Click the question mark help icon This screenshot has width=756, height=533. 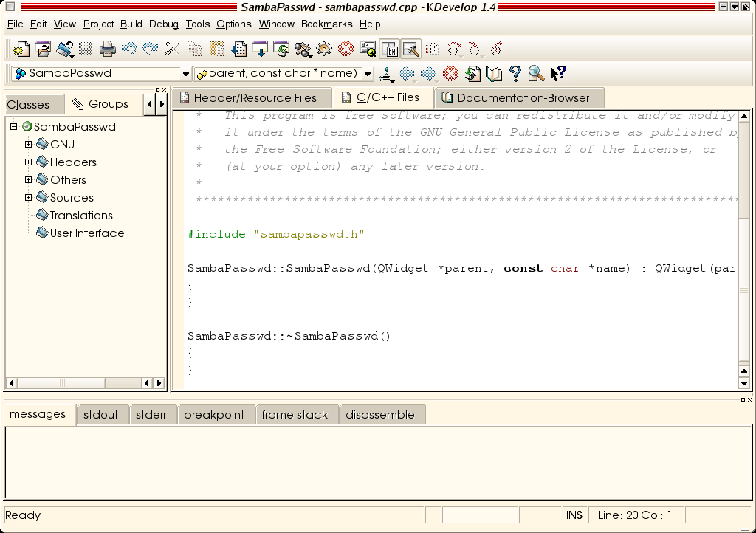[515, 74]
